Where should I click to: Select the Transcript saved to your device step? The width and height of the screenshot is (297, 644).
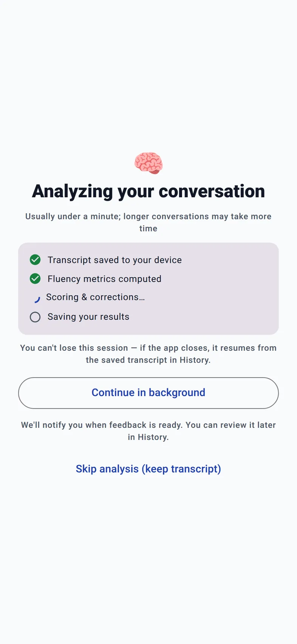(x=106, y=260)
